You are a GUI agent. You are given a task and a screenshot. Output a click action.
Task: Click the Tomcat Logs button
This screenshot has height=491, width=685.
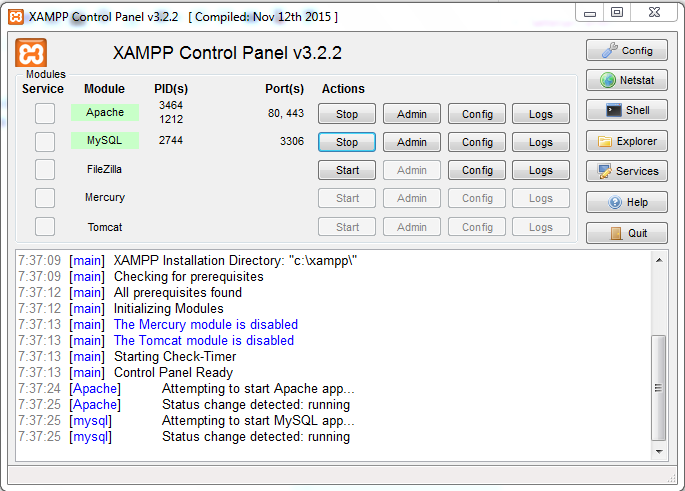(541, 227)
